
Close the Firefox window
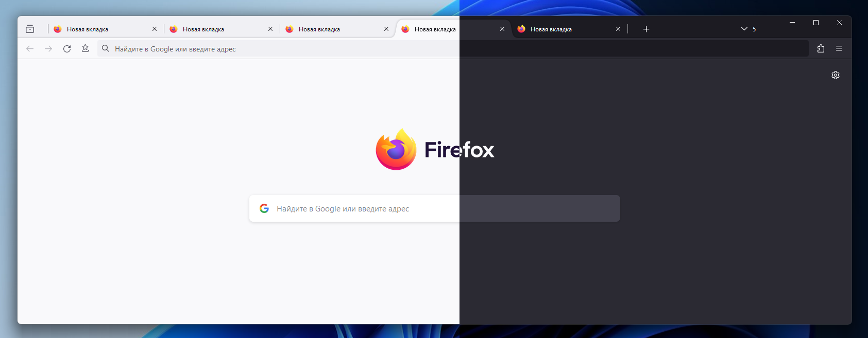[840, 23]
